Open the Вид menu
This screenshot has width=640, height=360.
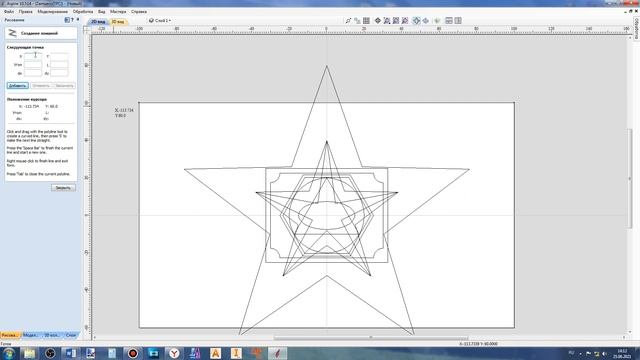tap(102, 12)
